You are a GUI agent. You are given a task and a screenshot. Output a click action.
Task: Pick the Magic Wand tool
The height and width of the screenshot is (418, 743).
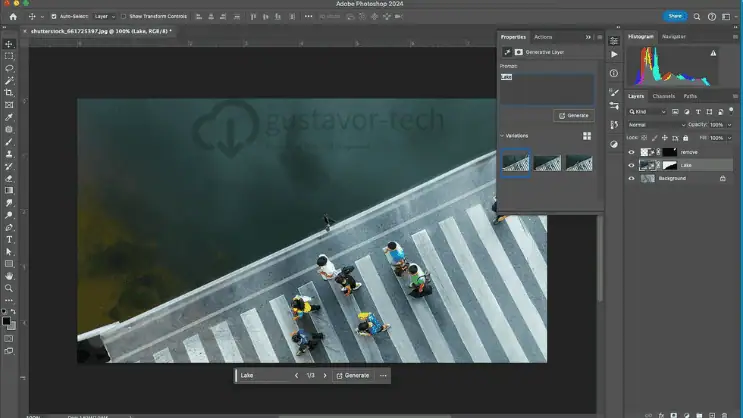[9, 81]
